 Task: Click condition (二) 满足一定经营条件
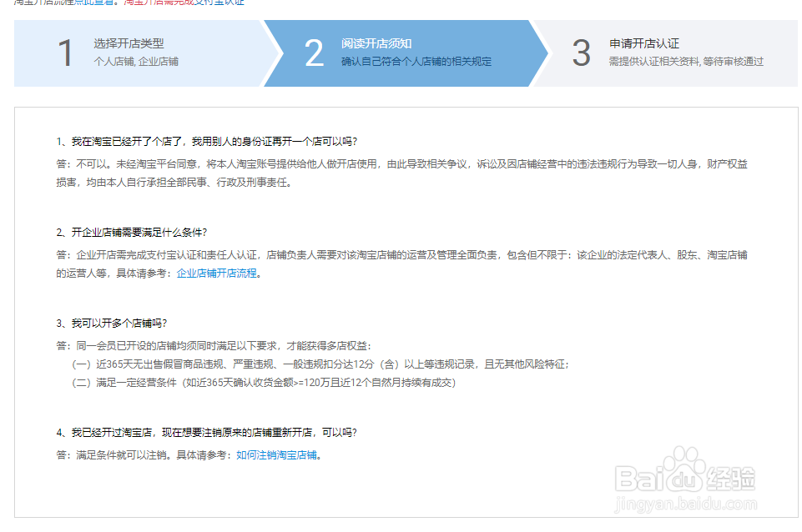(264, 383)
